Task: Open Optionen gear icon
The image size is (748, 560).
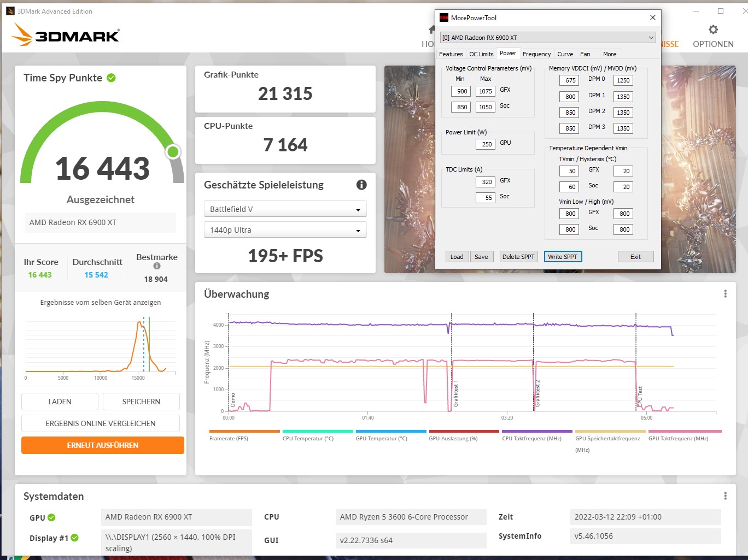Action: coord(713,30)
